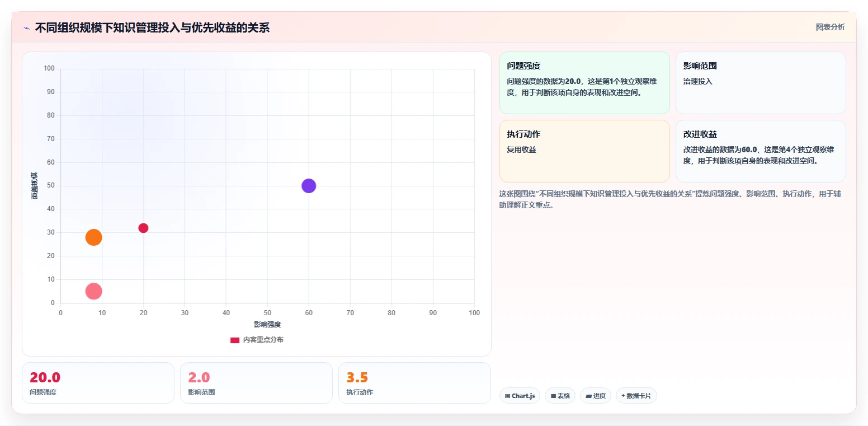Select the purple bubble at 60

point(309,186)
